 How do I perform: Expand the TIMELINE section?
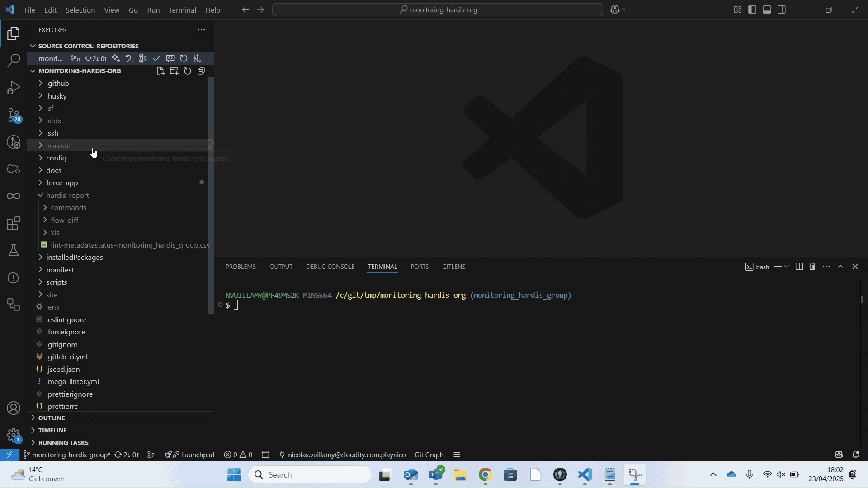click(121, 430)
